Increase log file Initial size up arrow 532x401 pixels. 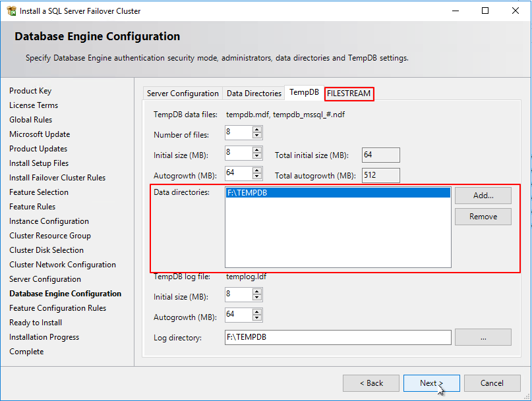coord(257,291)
